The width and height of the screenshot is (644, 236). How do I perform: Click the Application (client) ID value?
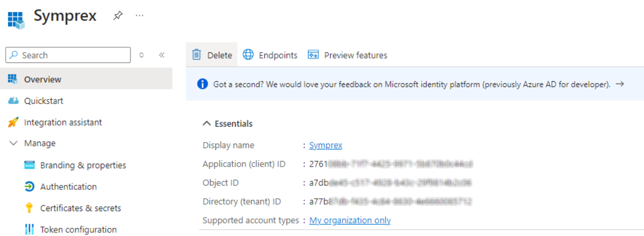391,164
